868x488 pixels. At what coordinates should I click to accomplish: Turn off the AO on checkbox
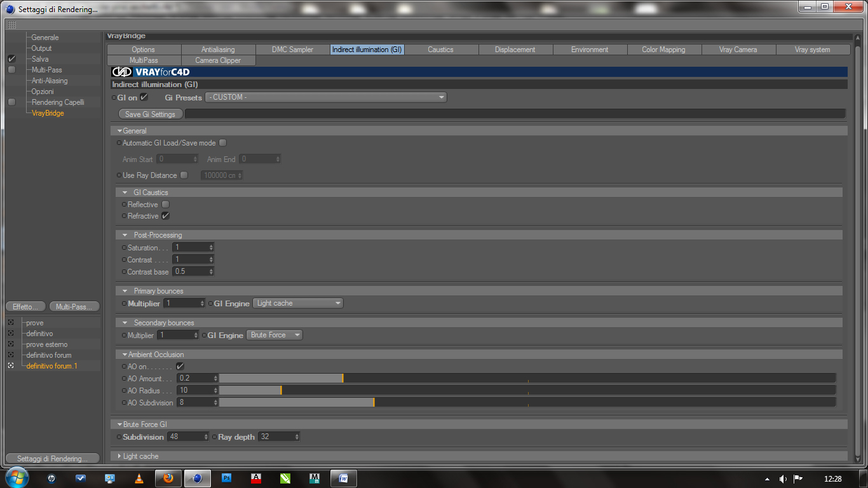(180, 367)
